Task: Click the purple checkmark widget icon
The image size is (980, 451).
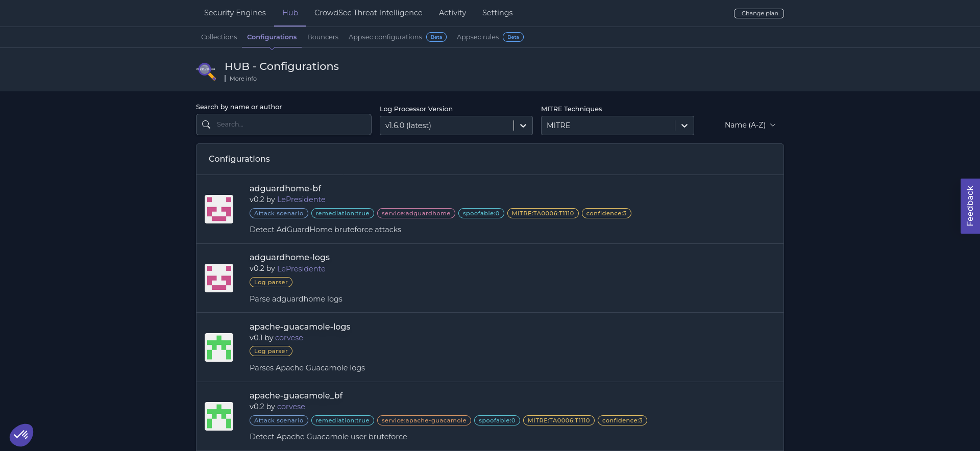Action: point(21,435)
